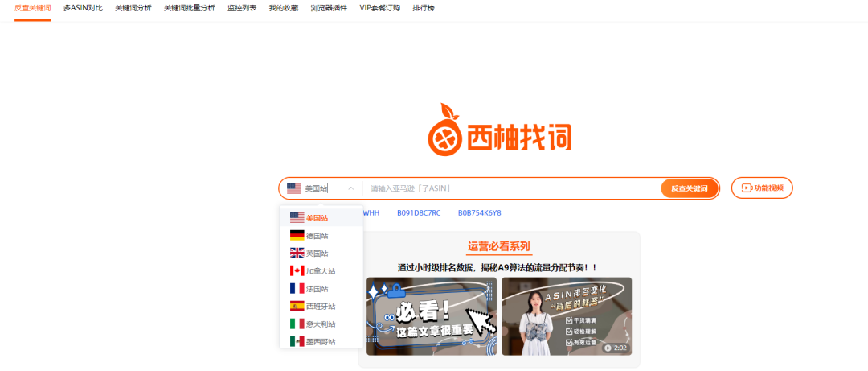Click the partially hidden WHH ASIN link
This screenshot has width=868, height=371.
(x=371, y=213)
